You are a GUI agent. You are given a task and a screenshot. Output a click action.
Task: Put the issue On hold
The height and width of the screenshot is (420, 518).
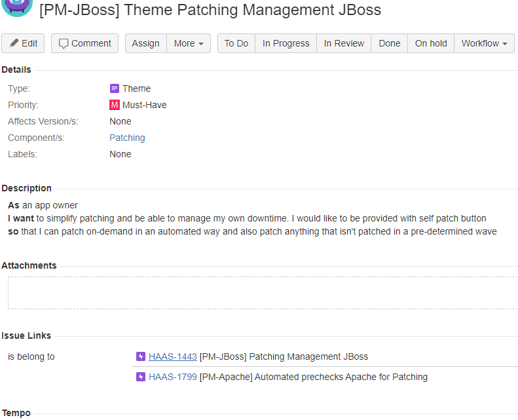pyautogui.click(x=431, y=43)
